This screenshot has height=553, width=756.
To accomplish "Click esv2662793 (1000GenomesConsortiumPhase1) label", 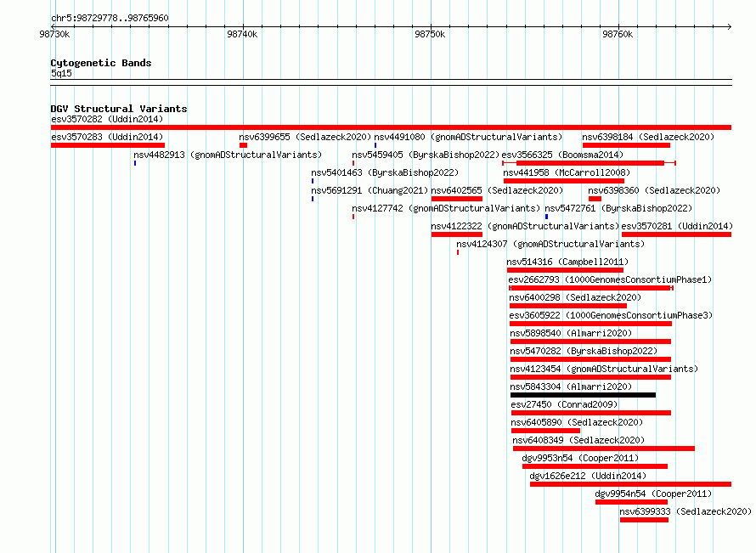I will tap(609, 279).
